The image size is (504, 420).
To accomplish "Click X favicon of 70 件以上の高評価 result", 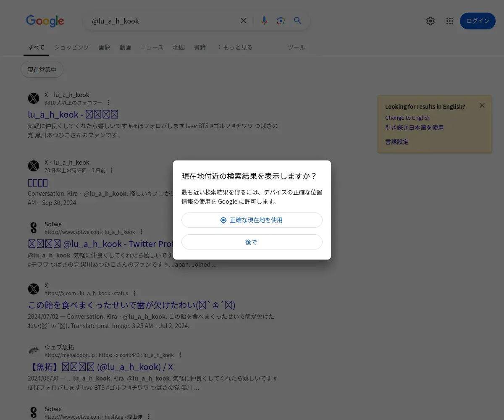I will [x=34, y=166].
